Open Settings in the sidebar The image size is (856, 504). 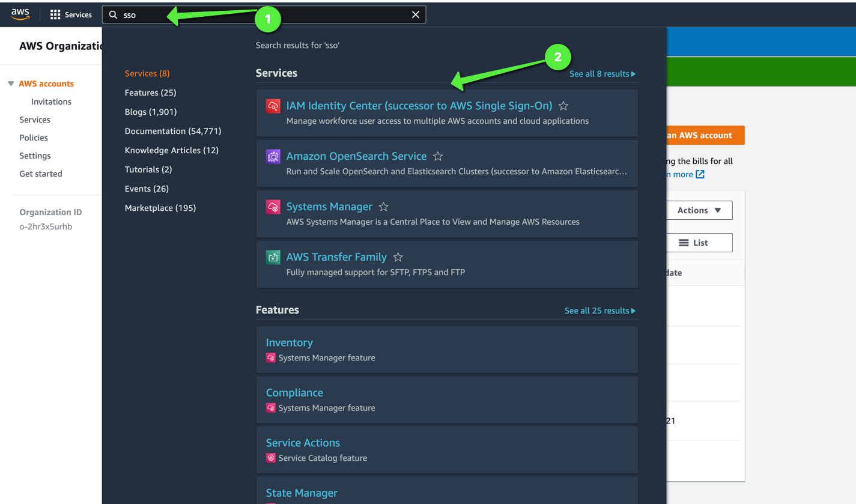(35, 156)
